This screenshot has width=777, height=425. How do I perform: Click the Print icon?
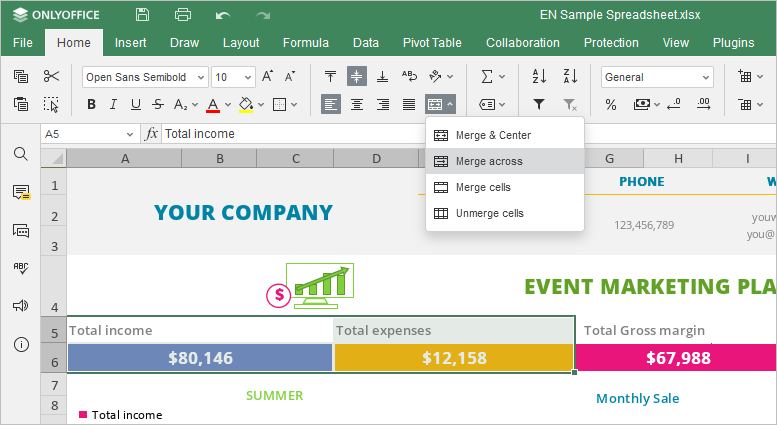click(x=183, y=15)
